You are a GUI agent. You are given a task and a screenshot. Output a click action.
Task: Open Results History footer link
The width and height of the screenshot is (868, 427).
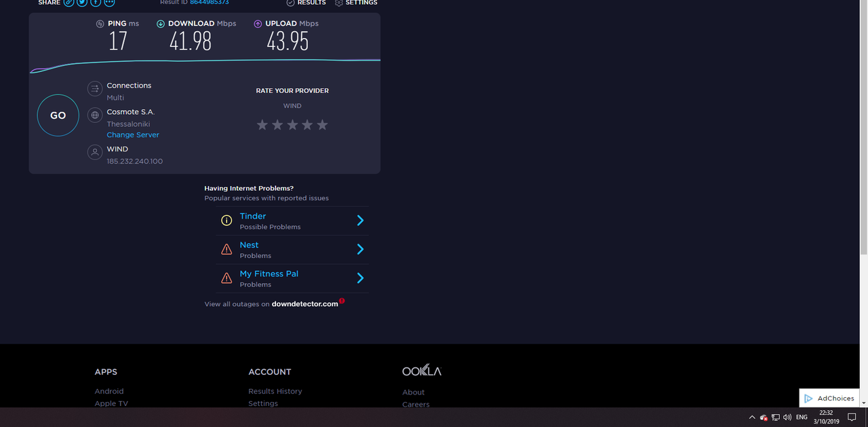(x=275, y=392)
